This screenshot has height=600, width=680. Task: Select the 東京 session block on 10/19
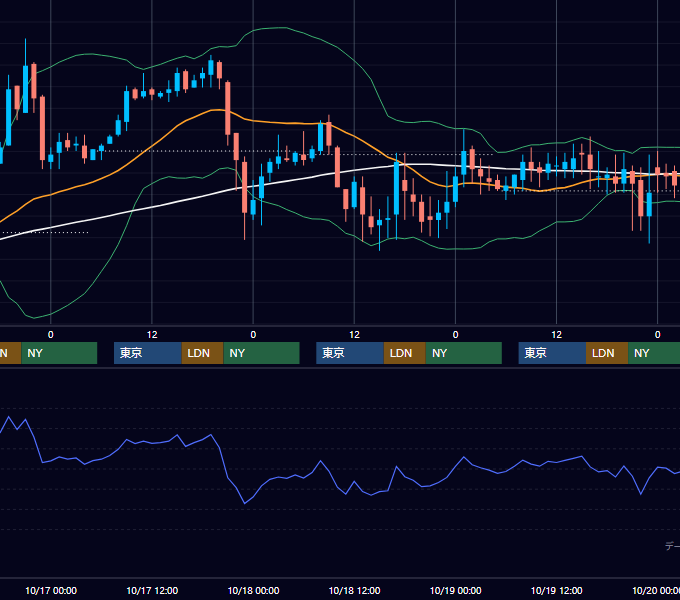tap(552, 353)
